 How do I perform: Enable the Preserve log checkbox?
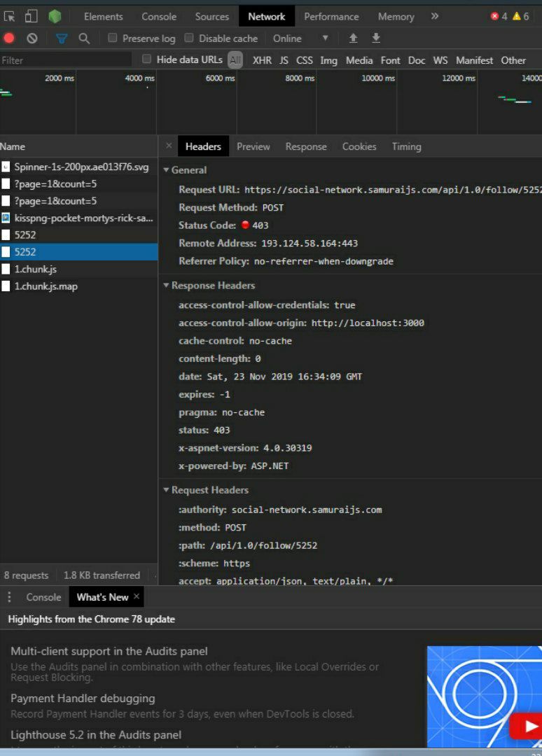pyautogui.click(x=112, y=38)
